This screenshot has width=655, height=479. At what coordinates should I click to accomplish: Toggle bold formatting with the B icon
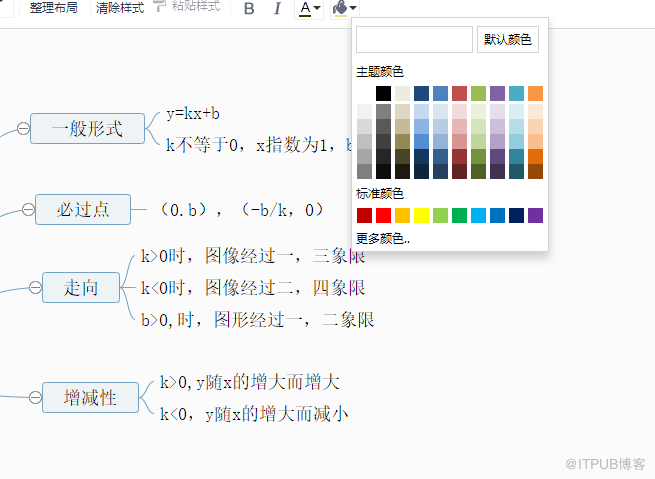(249, 8)
